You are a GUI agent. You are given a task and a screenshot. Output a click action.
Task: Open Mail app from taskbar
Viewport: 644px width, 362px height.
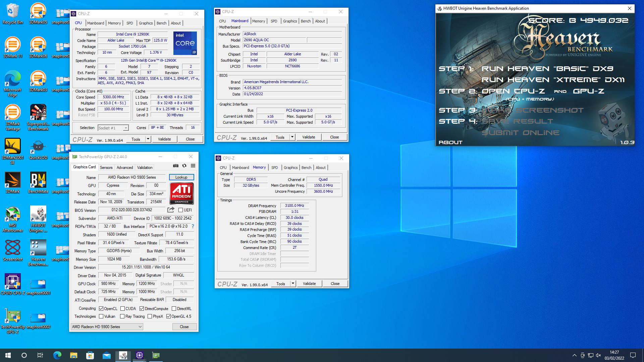(106, 355)
